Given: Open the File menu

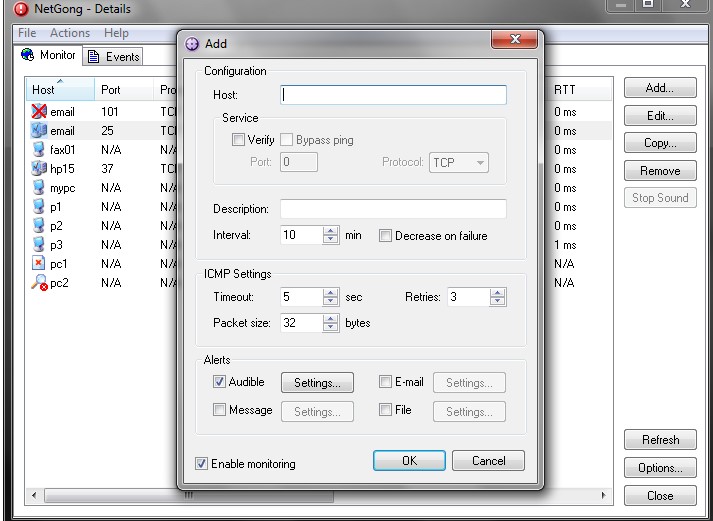Looking at the screenshot, I should (27, 33).
